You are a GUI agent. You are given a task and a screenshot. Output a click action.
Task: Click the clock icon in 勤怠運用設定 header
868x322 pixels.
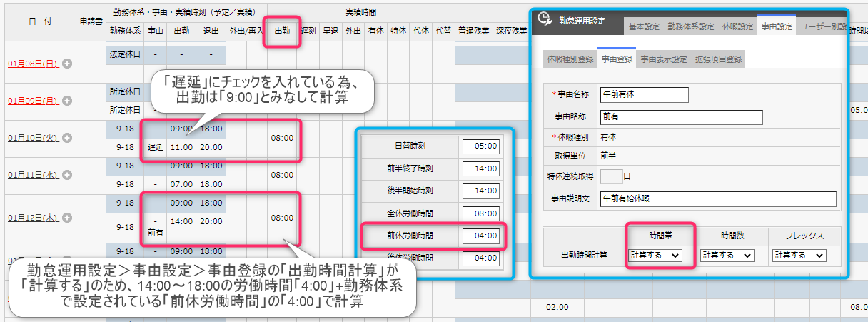point(544,19)
